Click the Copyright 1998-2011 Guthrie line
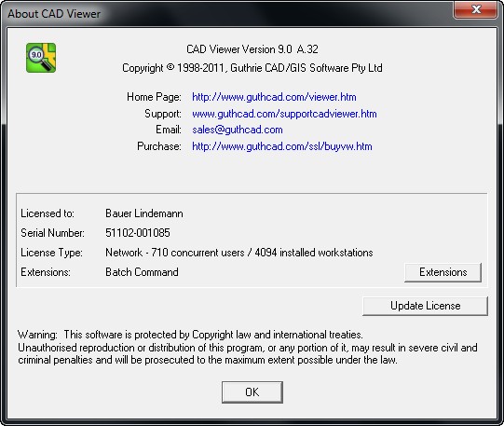The height and width of the screenshot is (426, 504). click(252, 68)
